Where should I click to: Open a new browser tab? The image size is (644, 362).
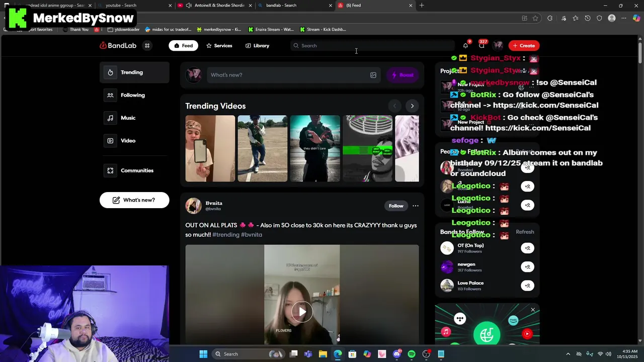[x=422, y=6]
